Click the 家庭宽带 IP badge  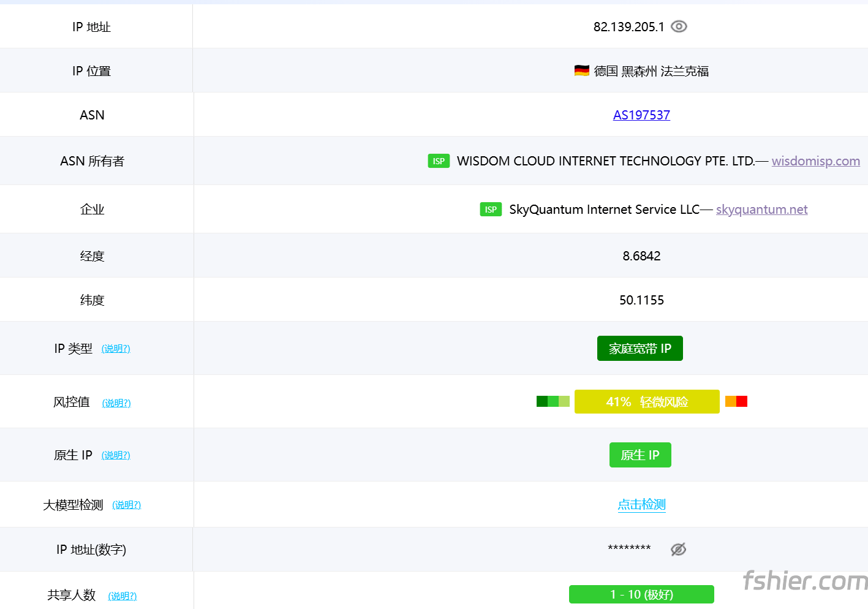(x=640, y=349)
